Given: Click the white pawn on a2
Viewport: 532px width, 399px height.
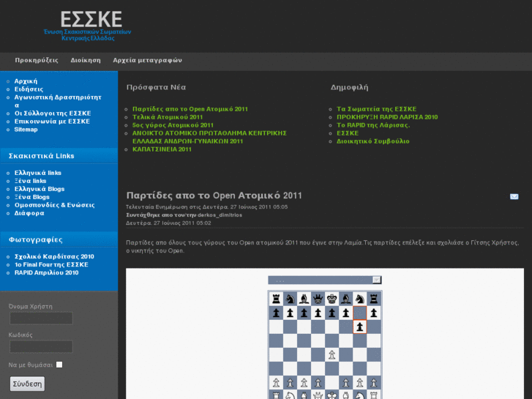Looking at the screenshot, I should pyautogui.click(x=276, y=383).
